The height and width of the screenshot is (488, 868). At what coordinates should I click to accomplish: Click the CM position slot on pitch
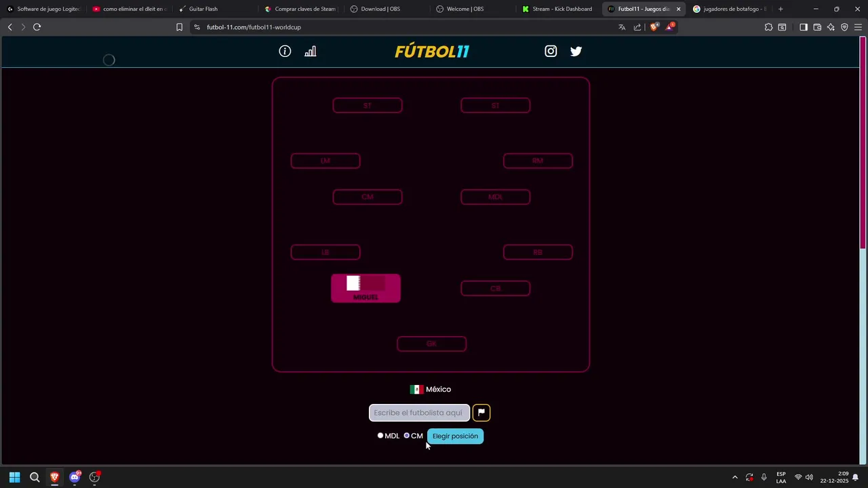pos(368,197)
